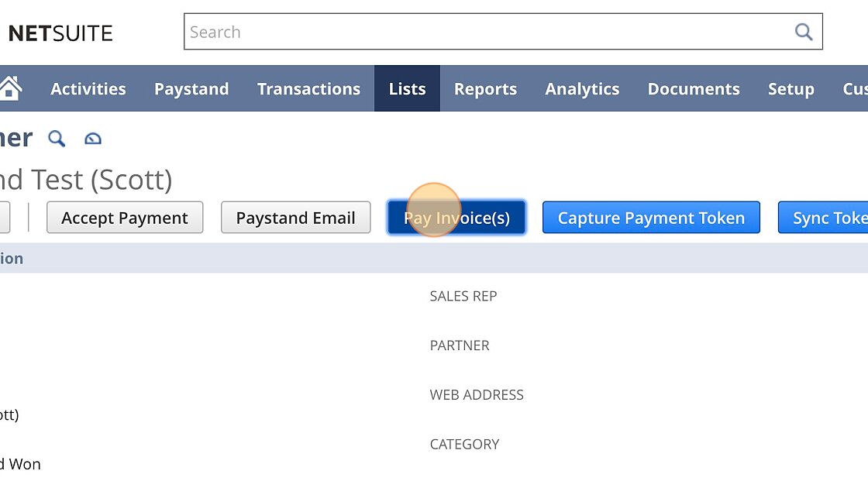The height and width of the screenshot is (488, 868).
Task: Open the Documents menu
Action: pyautogui.click(x=694, y=88)
